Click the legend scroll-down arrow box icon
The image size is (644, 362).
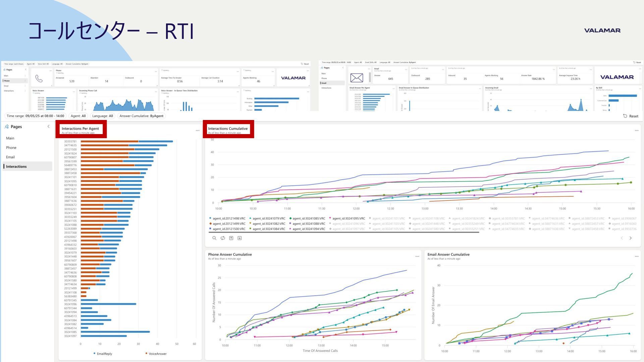239,238
